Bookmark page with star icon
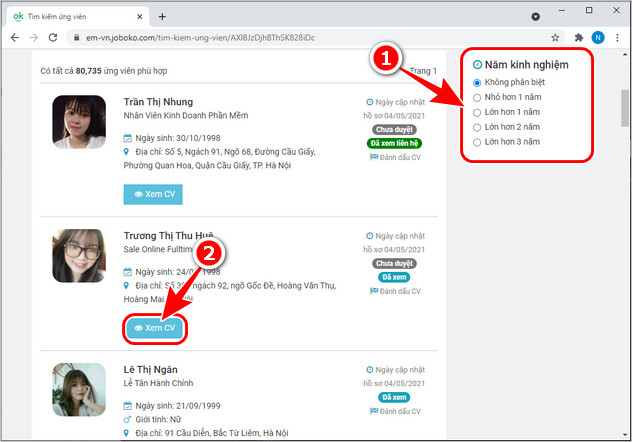This screenshot has width=632, height=442. (x=555, y=37)
